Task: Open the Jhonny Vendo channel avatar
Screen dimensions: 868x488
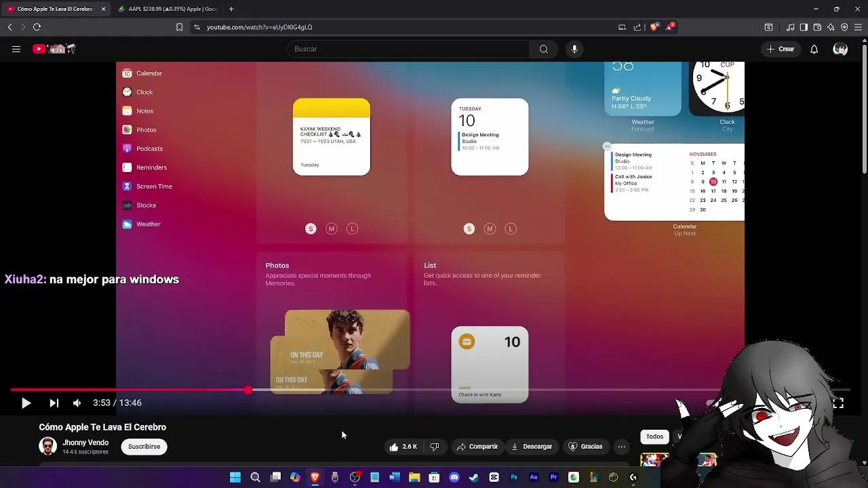Action: point(47,446)
